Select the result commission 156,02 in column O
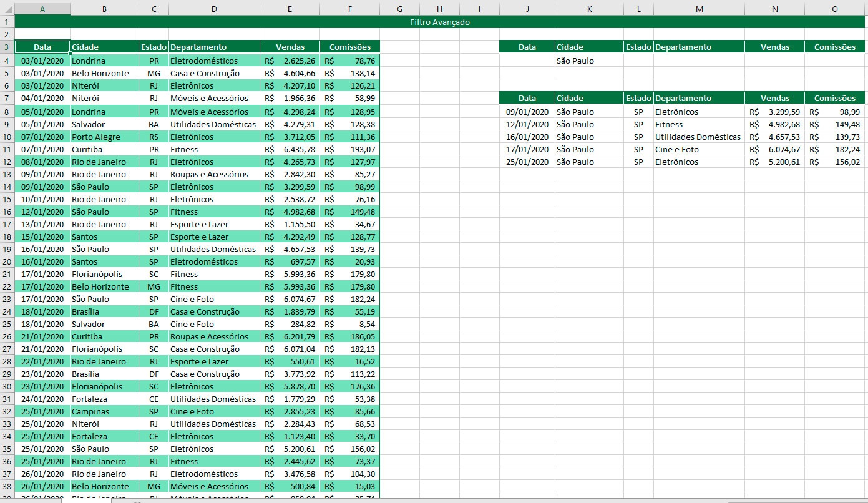This screenshot has height=503, width=868. 835,162
